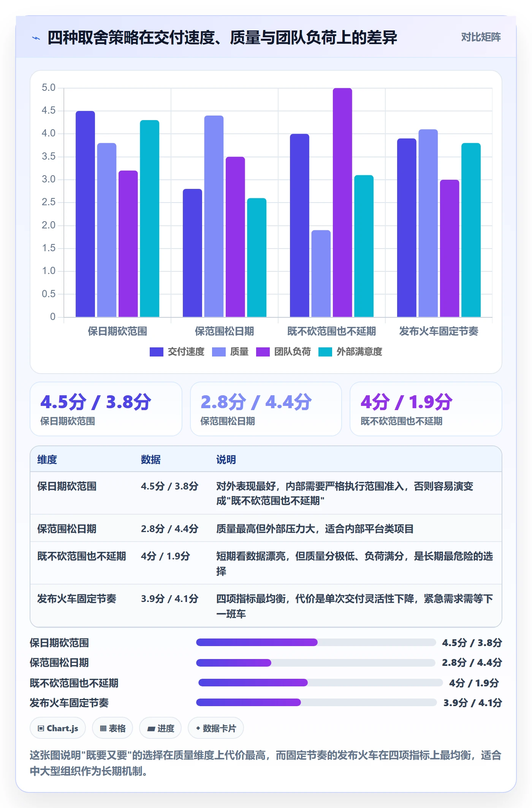Click the 数据卡片 tag chip
The height and width of the screenshot is (808, 532).
tap(216, 728)
